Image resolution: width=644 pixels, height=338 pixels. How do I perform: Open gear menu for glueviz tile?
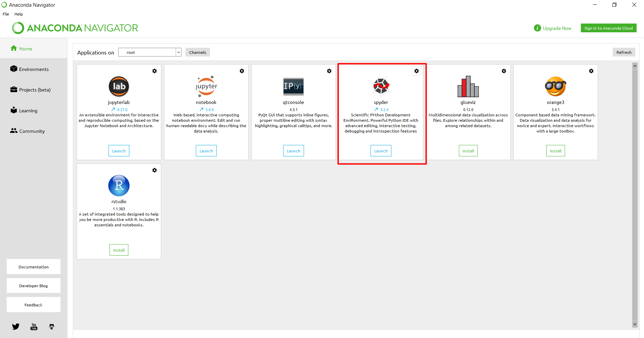click(x=504, y=71)
